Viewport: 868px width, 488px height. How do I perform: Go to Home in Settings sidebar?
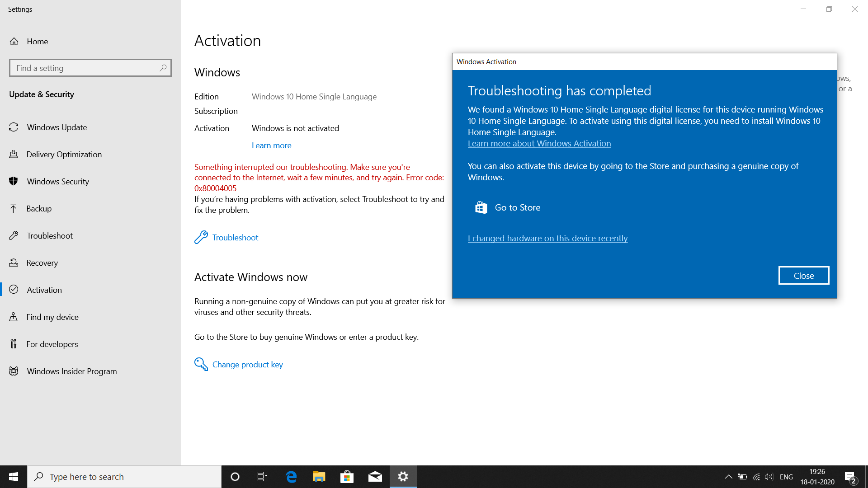tap(90, 42)
